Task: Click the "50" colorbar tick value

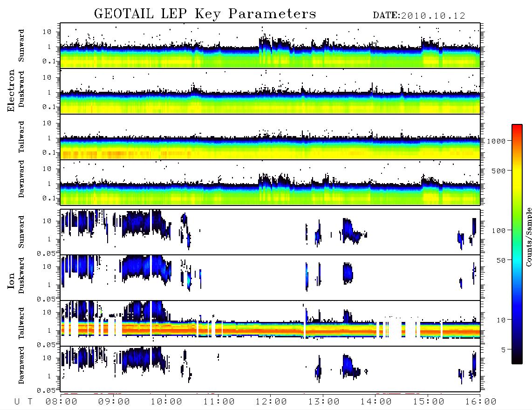Action: [500, 260]
